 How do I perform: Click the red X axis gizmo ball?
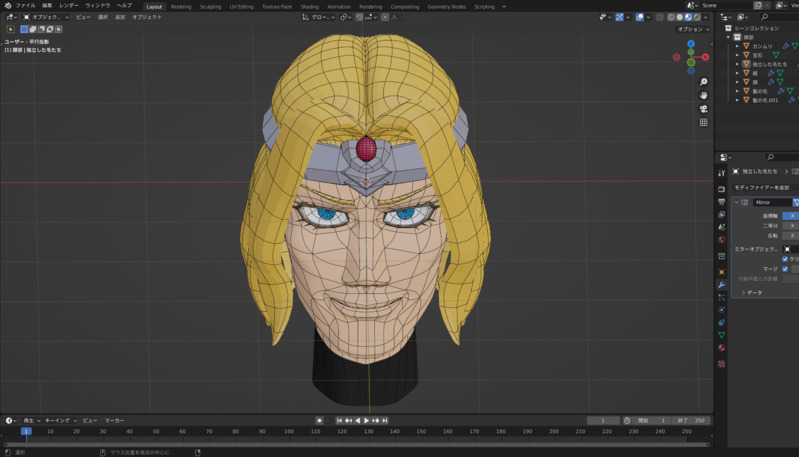click(x=704, y=57)
